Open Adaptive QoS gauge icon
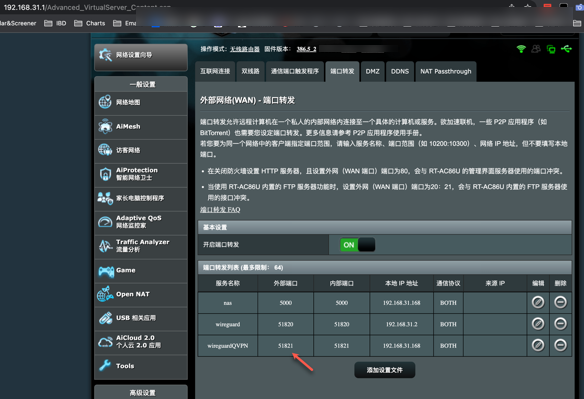 [x=105, y=222]
